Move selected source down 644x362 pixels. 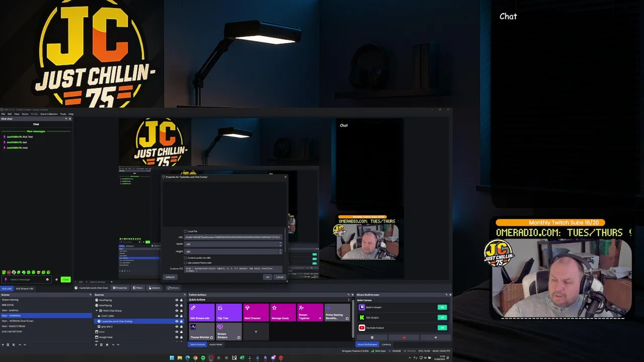(x=118, y=344)
